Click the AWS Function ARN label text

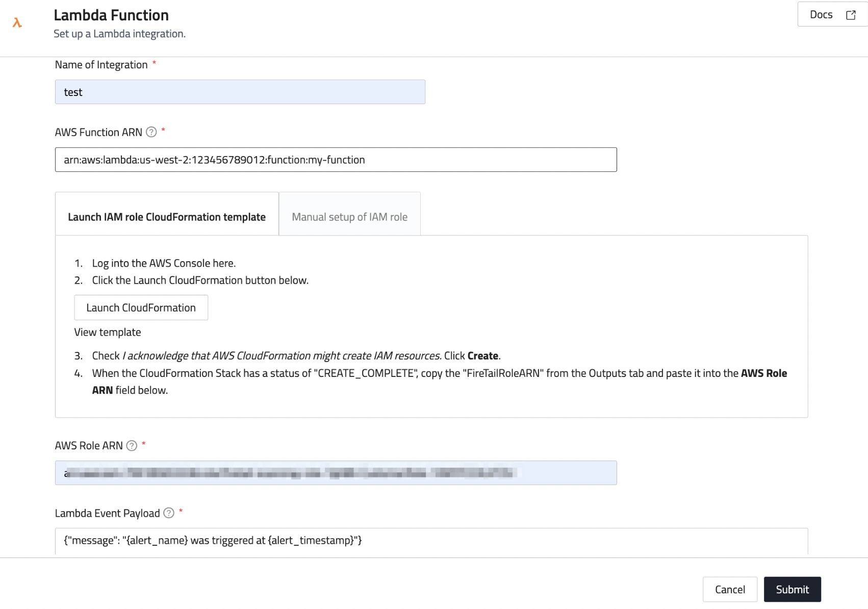(x=98, y=133)
